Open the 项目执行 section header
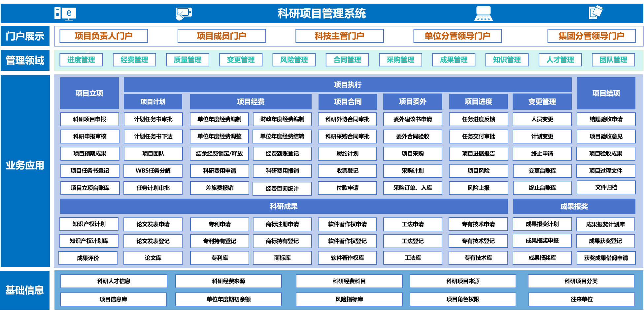Image resolution: width=644 pixels, height=310 pixels. coord(347,85)
